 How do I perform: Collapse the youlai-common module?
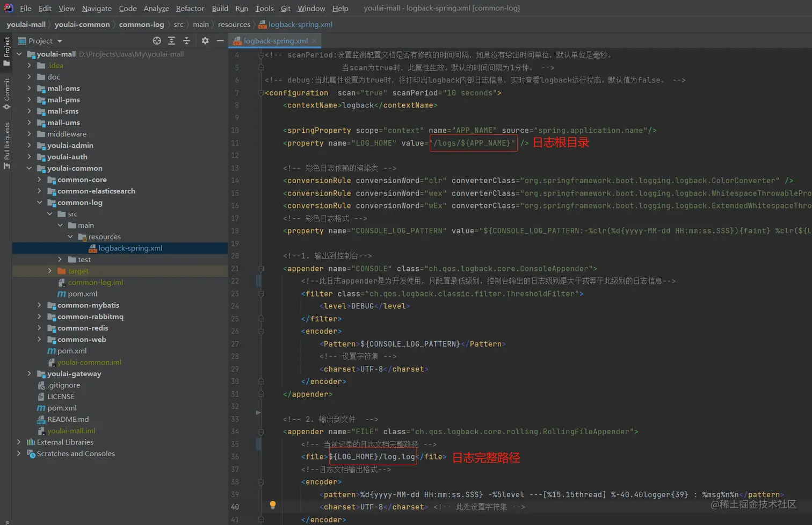tap(30, 168)
